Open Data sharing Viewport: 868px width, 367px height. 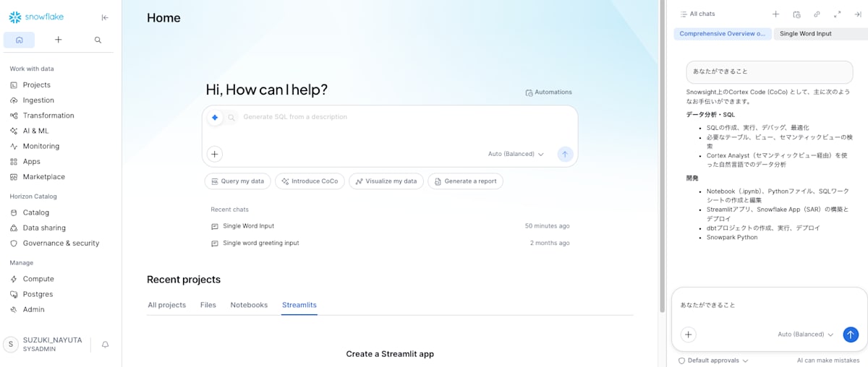coord(44,228)
